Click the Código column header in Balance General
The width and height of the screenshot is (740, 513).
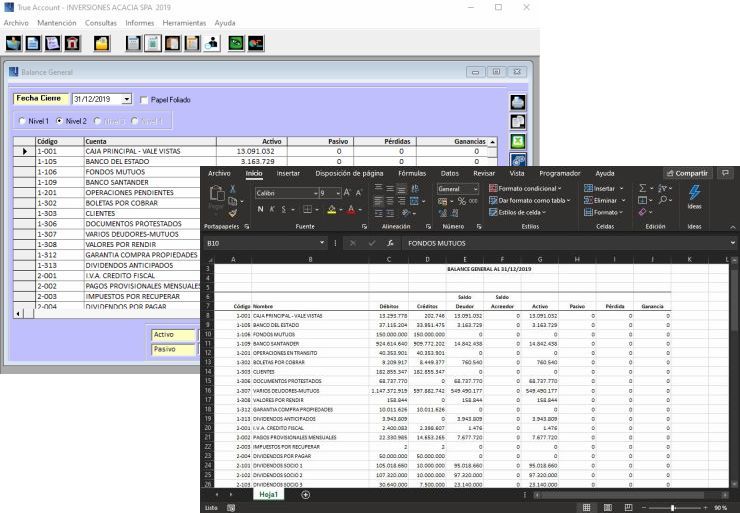pos(59,142)
